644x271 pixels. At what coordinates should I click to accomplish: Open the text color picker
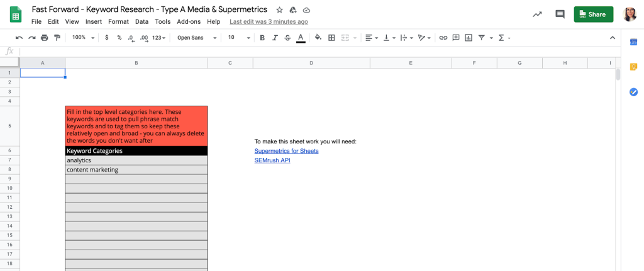pyautogui.click(x=301, y=38)
